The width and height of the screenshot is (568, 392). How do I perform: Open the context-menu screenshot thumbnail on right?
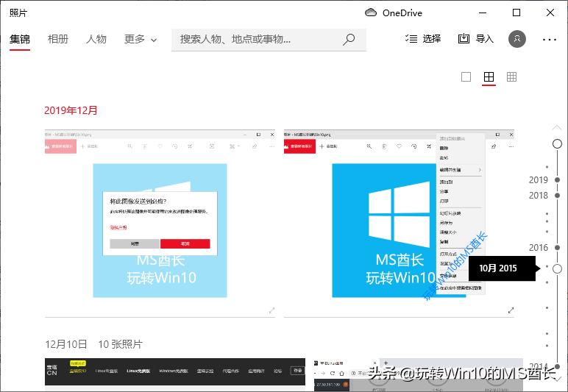[399, 223]
